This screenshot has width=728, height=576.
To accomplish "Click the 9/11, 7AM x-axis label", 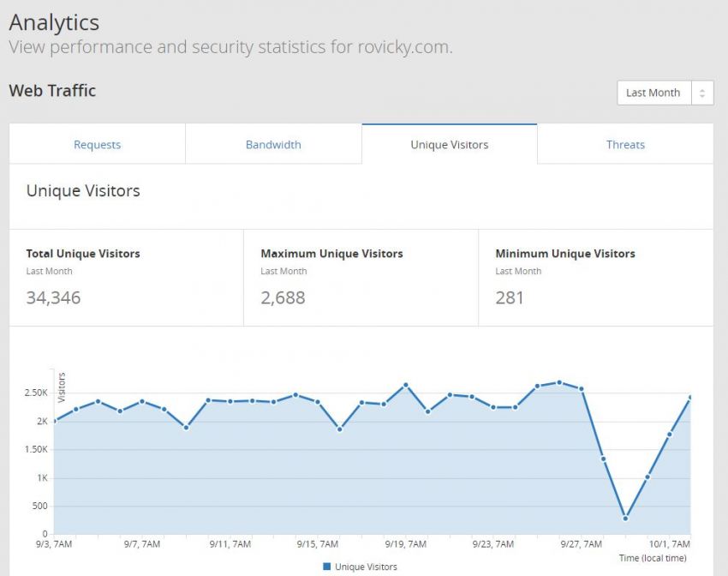I will point(230,543).
